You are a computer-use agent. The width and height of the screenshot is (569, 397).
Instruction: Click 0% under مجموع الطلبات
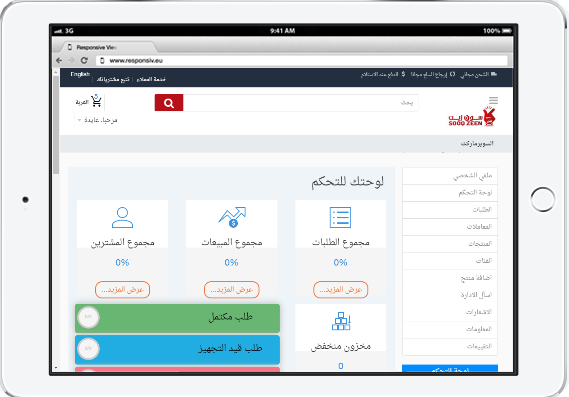(x=340, y=262)
